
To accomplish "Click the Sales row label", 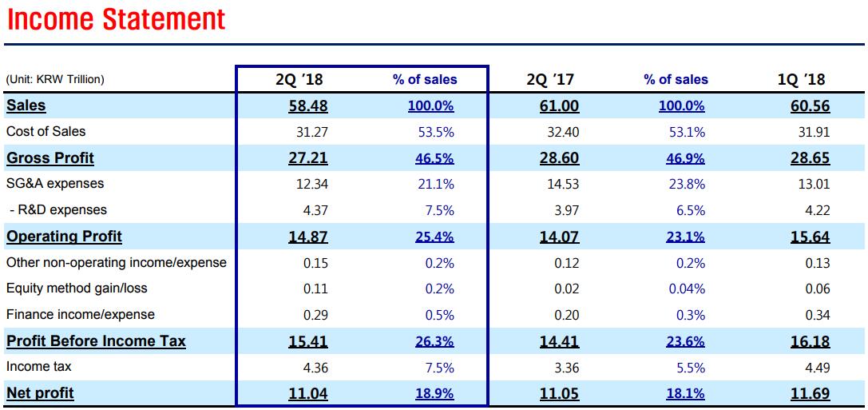I will (x=26, y=105).
